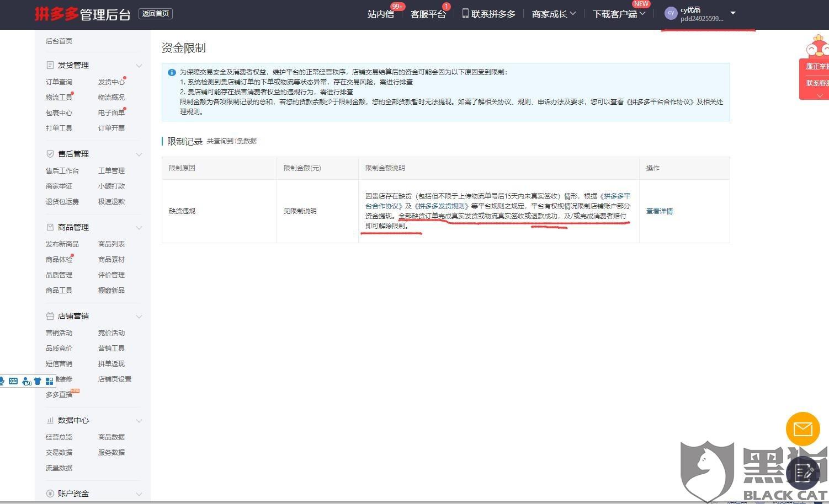The height and width of the screenshot is (504, 829).
Task: Open 营销活动 in the sidebar
Action: [59, 333]
